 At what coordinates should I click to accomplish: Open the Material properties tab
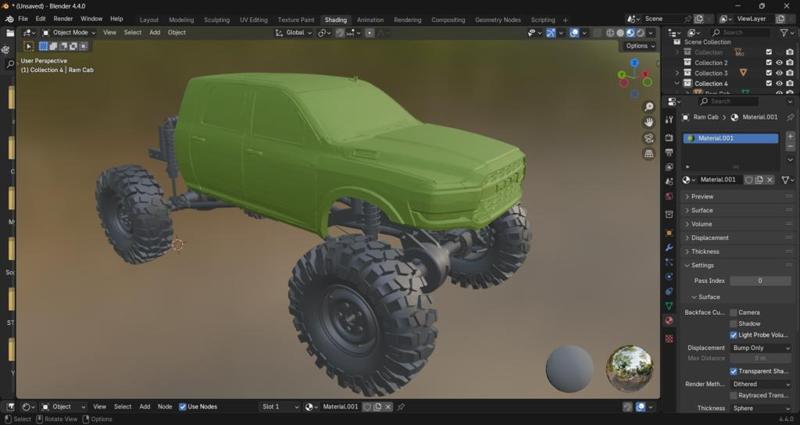pyautogui.click(x=669, y=320)
